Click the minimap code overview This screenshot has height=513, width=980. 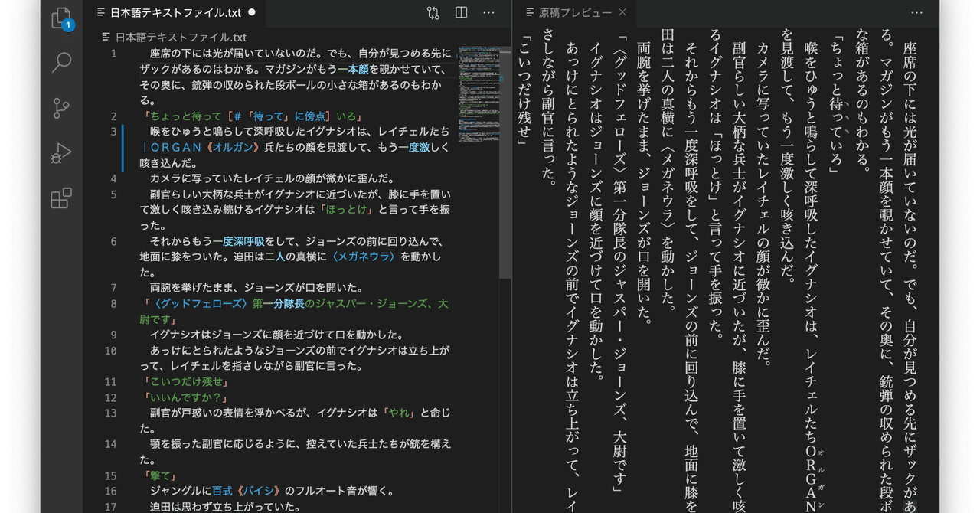[478, 93]
